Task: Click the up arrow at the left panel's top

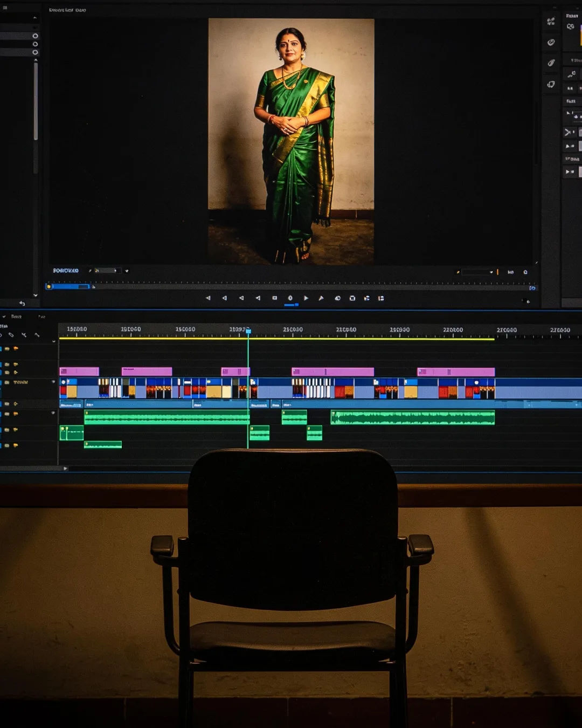Action: point(35,18)
